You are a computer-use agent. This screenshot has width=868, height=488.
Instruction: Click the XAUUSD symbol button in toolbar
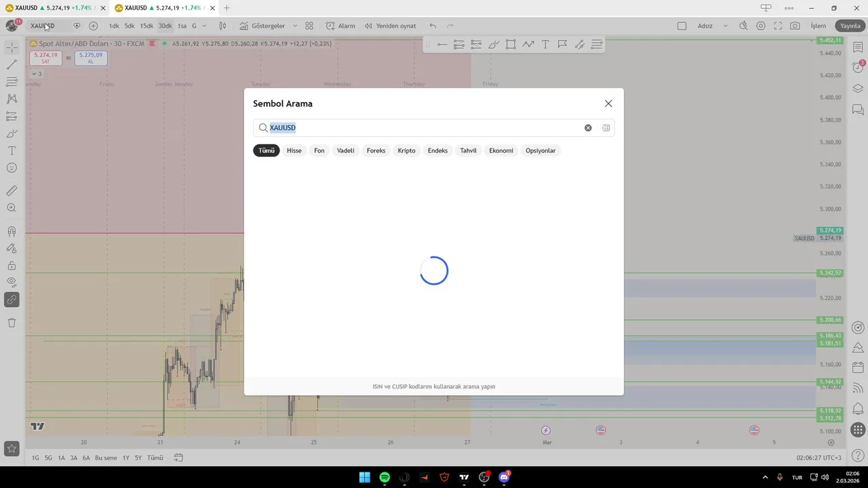43,26
